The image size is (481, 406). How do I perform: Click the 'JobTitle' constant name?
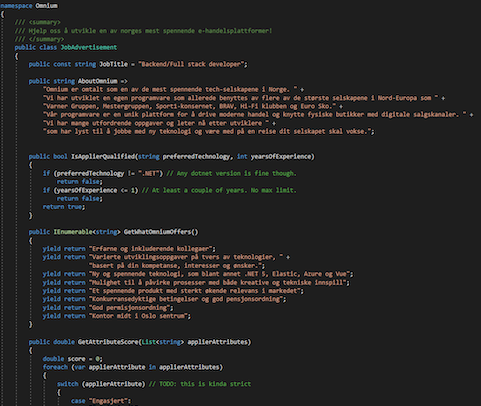113,64
